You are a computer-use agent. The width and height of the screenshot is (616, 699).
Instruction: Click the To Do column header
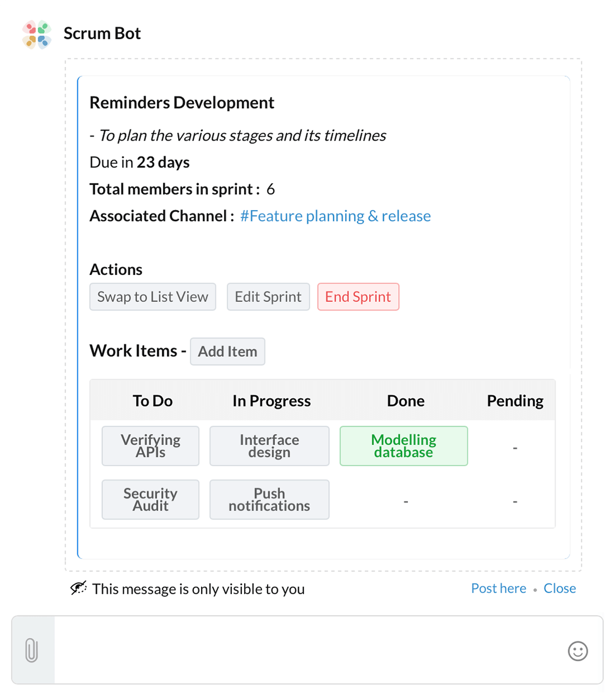[152, 401]
